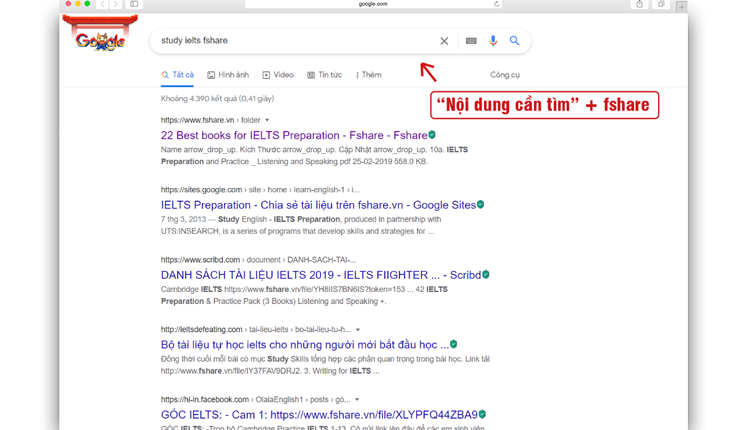Switch to the 'Hình ảnh' tab
Viewport: 750px width, 430px height.
tap(228, 75)
